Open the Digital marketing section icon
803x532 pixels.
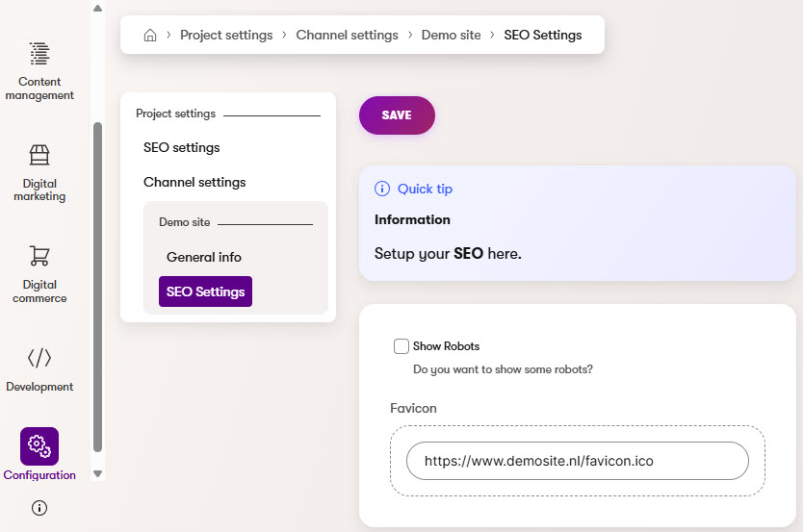(39, 155)
